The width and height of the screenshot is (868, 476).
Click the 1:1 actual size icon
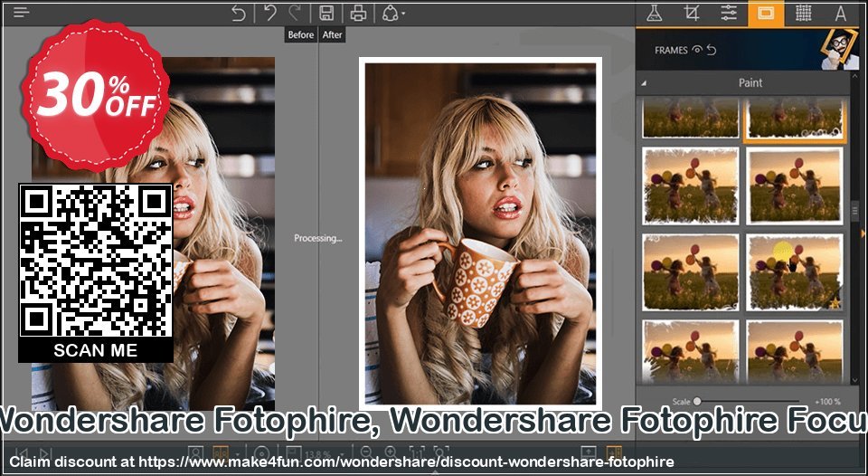(416, 452)
